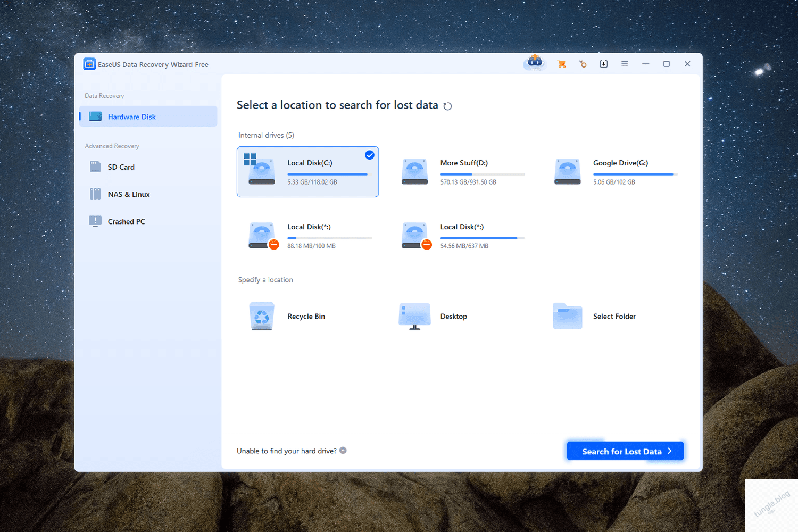The height and width of the screenshot is (532, 798).
Task: Open Crashed PC recovery
Action: (148, 221)
